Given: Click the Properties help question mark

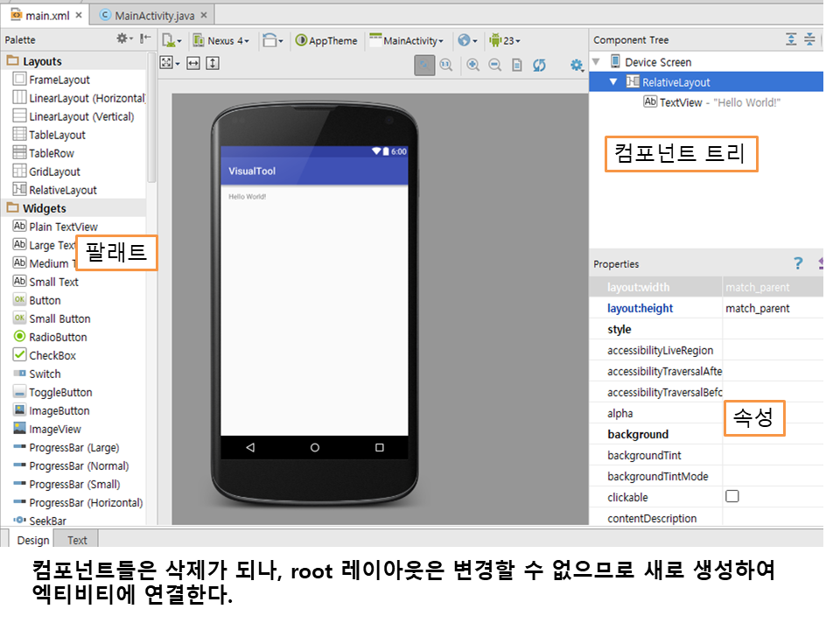Looking at the screenshot, I should [x=797, y=263].
